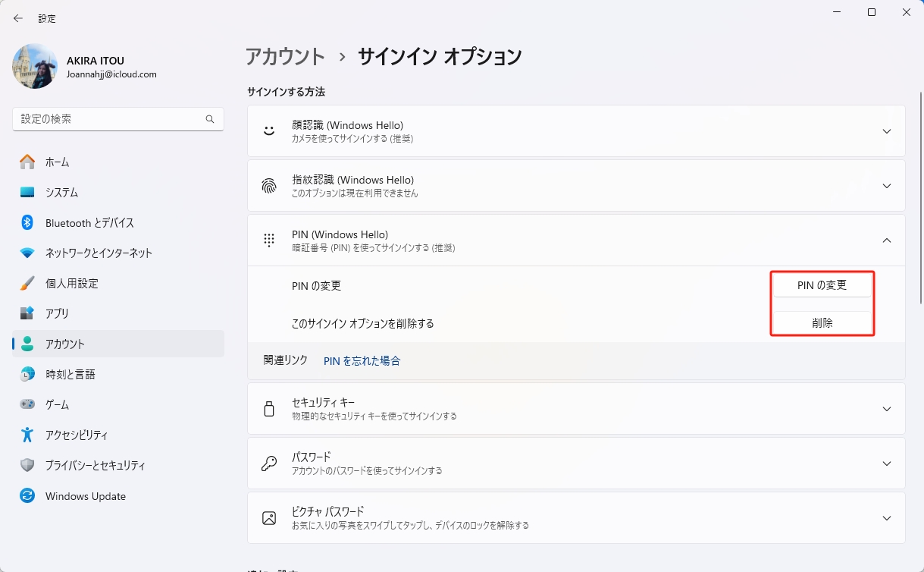Image resolution: width=924 pixels, height=572 pixels.
Task: Click the search magnifier icon
Action: [x=210, y=119]
